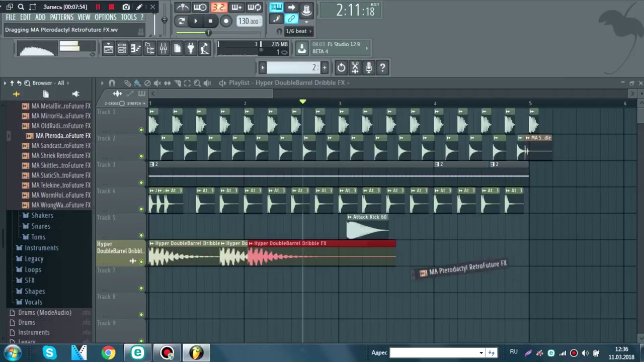Click the tempo tapper icon

click(204, 49)
